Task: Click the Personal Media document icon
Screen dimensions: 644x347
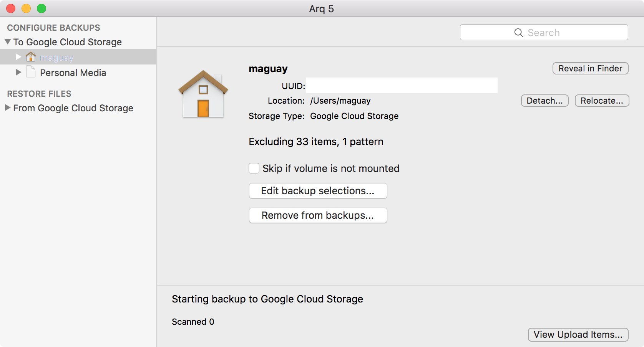Action: [x=31, y=72]
